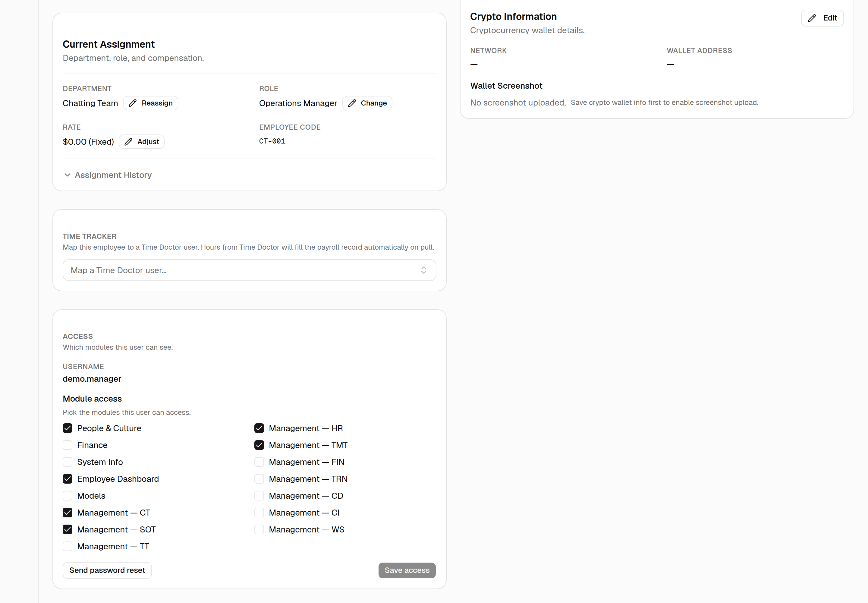The height and width of the screenshot is (603, 868).
Task: Click Send password reset button
Action: pos(107,570)
